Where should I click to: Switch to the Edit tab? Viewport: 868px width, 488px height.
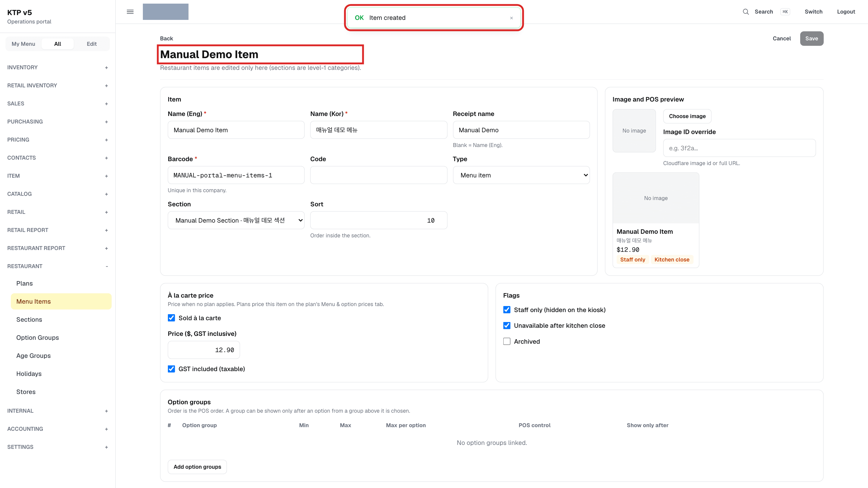pos(92,44)
